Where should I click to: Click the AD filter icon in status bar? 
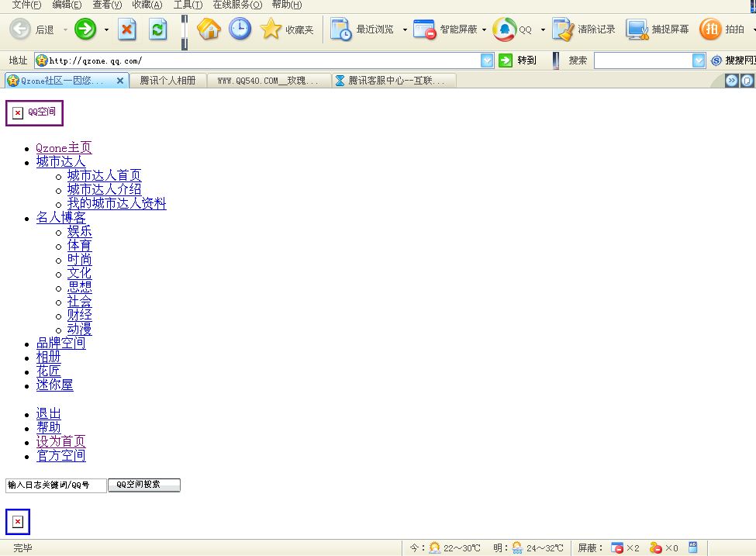pos(693,547)
